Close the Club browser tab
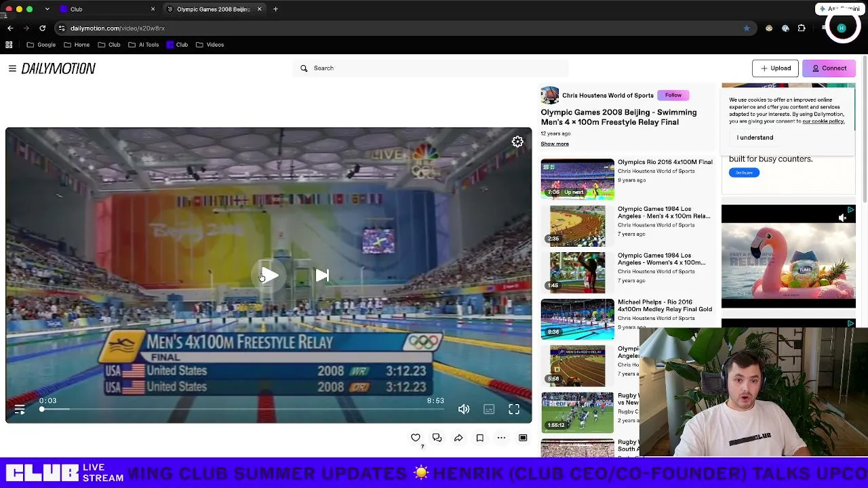 pyautogui.click(x=153, y=9)
